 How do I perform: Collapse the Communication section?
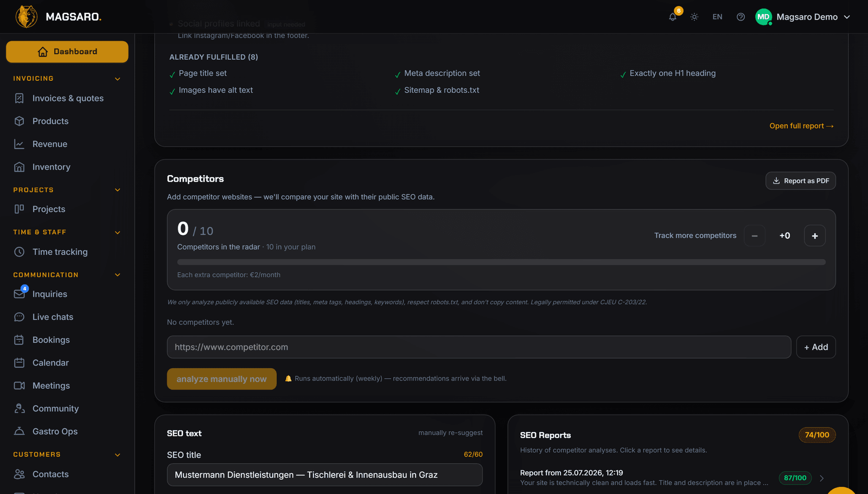click(x=118, y=275)
